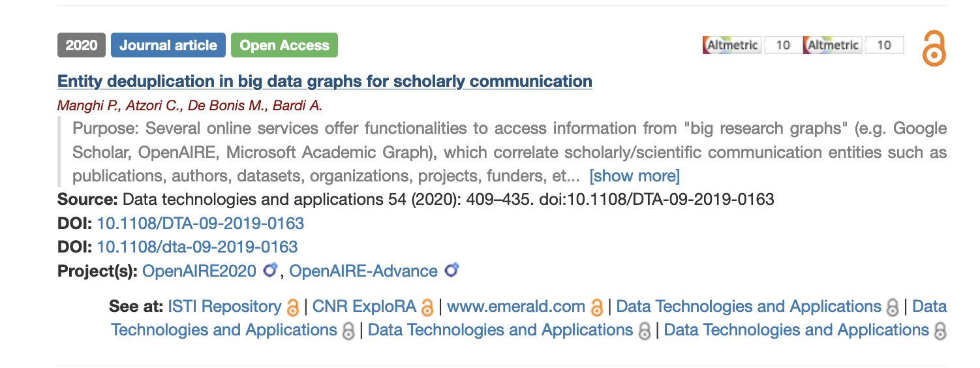
Task: Visit the ISTI Repository link
Action: click(x=224, y=307)
